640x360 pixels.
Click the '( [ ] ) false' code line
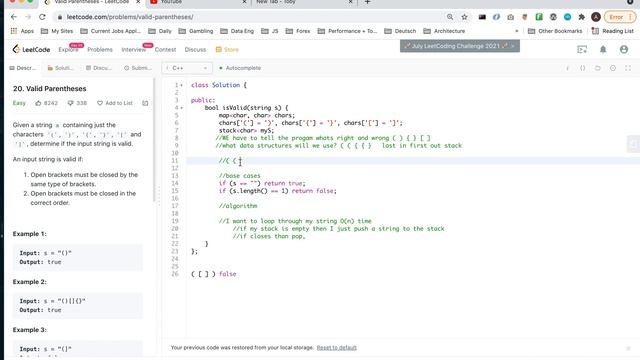point(213,274)
